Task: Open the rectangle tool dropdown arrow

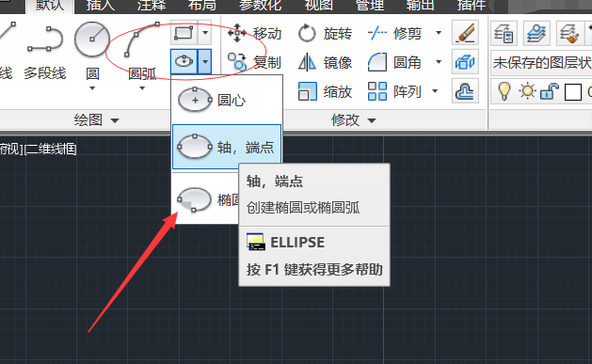Action: point(204,33)
